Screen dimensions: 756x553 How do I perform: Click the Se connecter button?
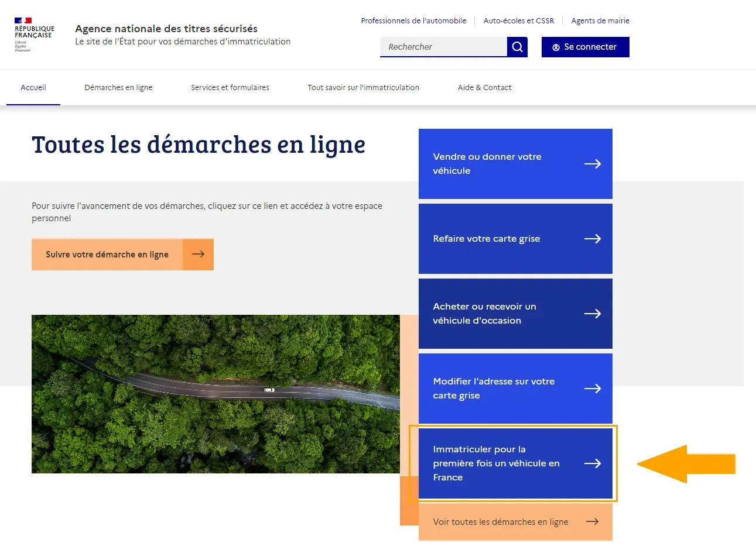(x=586, y=47)
